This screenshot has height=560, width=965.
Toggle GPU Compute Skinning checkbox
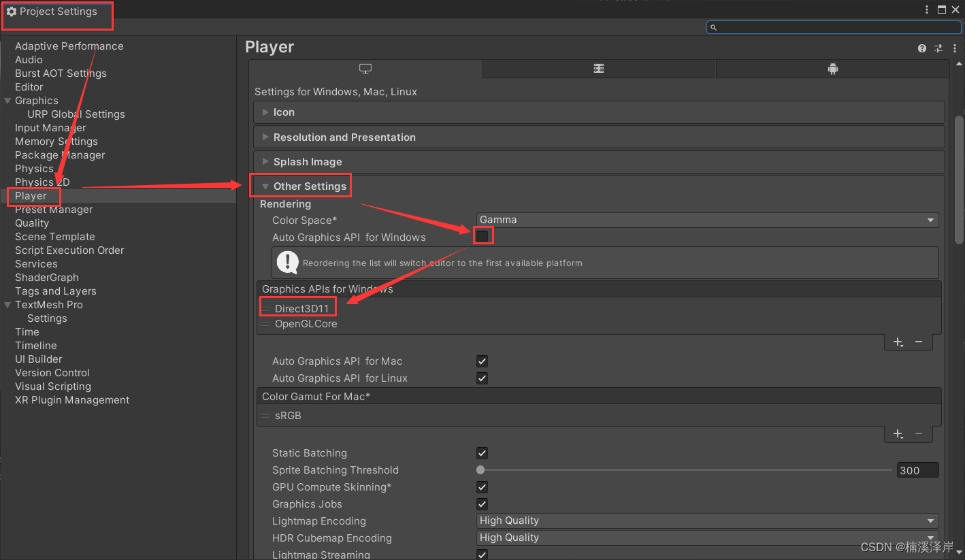(x=482, y=487)
